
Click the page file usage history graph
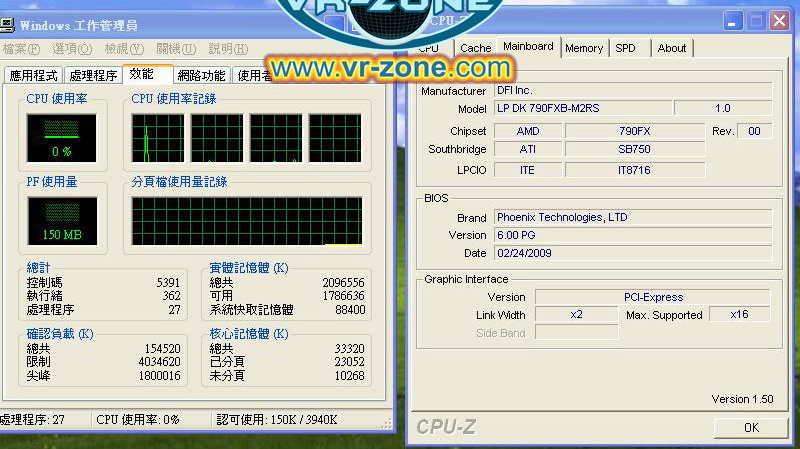[247, 221]
